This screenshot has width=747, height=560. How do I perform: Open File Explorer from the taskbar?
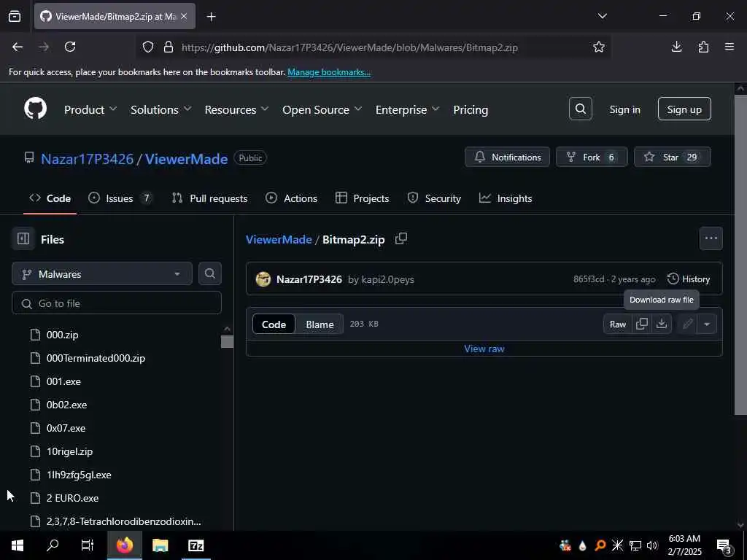(160, 545)
